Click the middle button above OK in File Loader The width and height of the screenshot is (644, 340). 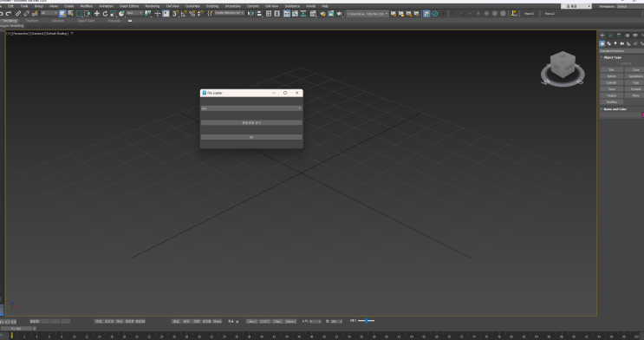(x=251, y=122)
